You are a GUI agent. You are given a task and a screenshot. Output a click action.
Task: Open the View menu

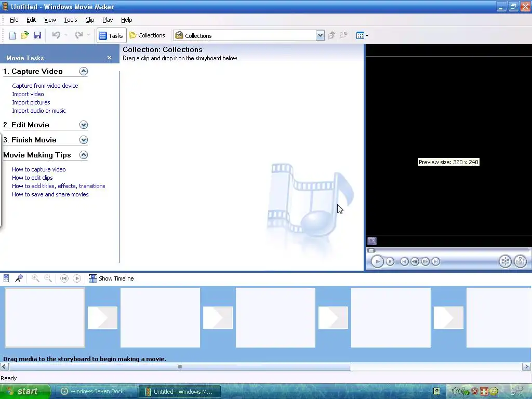point(50,20)
